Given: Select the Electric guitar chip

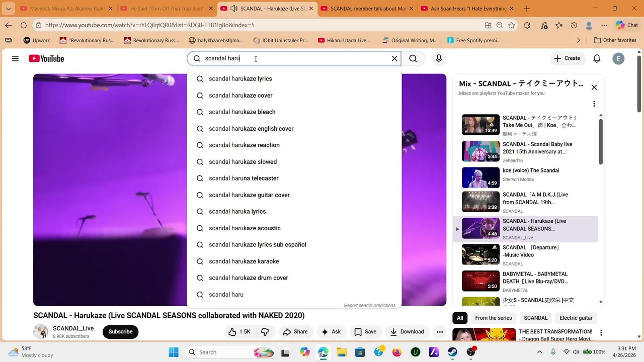Looking at the screenshot, I should point(576,318).
